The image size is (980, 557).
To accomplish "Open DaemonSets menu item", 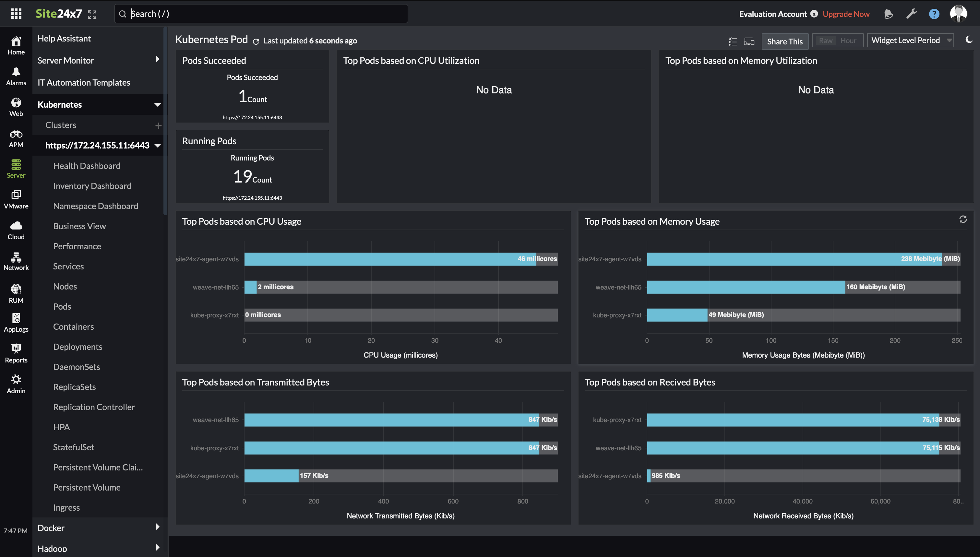I will point(76,366).
